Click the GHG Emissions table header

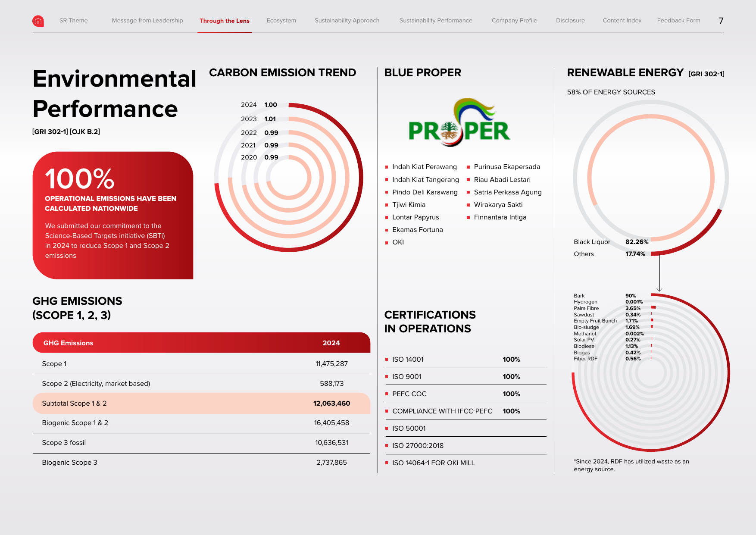point(201,343)
